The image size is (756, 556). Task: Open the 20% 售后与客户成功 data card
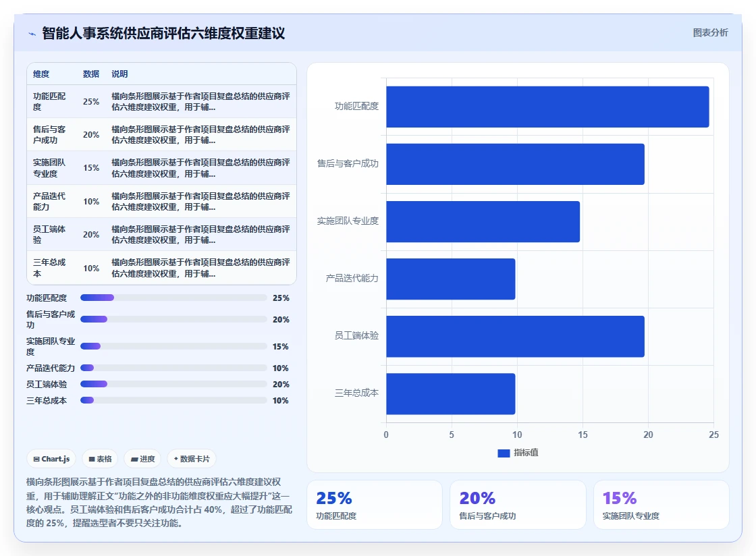(518, 505)
